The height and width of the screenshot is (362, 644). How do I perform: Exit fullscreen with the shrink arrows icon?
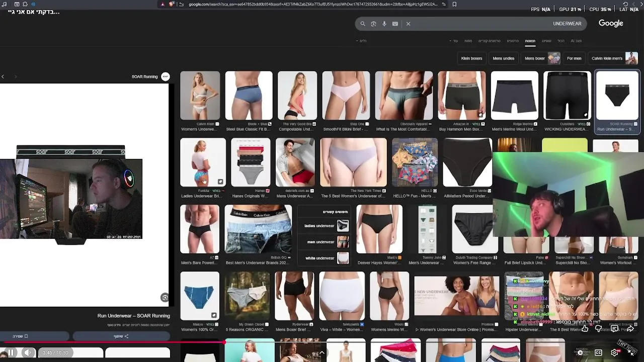point(631,352)
